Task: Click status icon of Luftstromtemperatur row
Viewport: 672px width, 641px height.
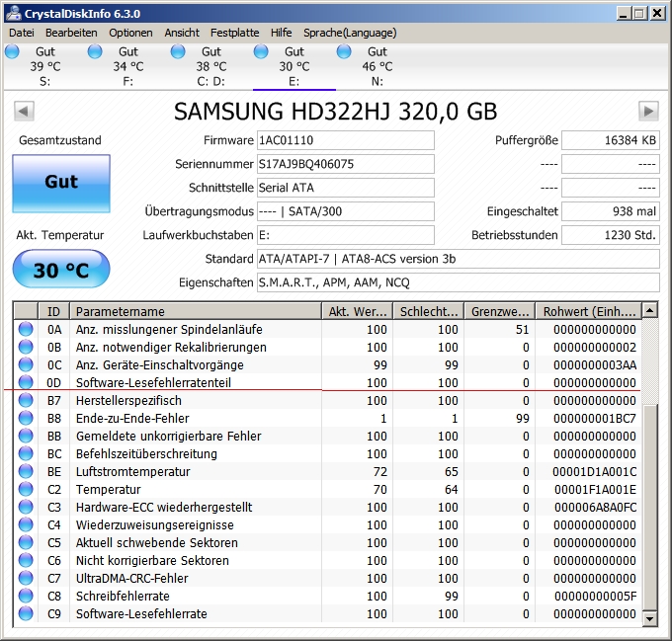Action: point(26,471)
